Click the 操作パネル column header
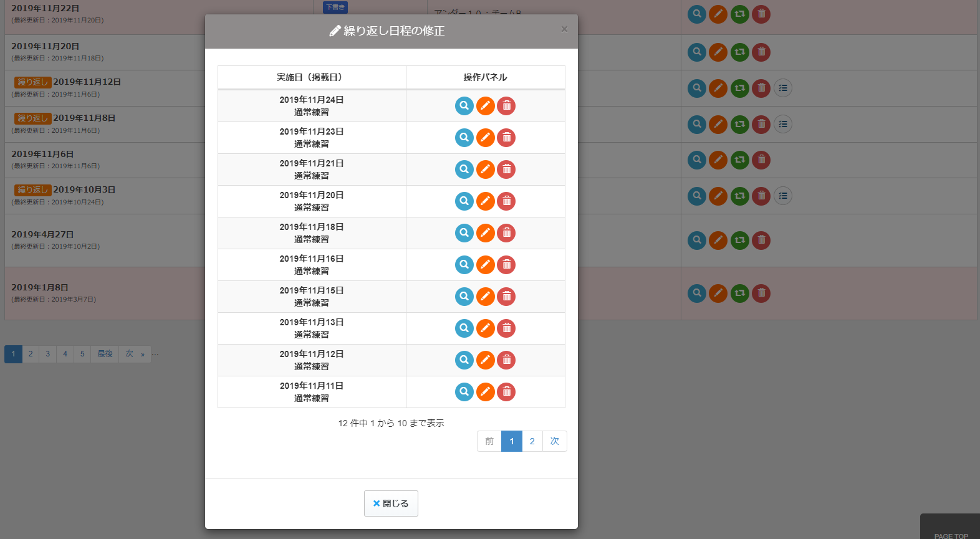This screenshot has height=539, width=980. tap(485, 77)
